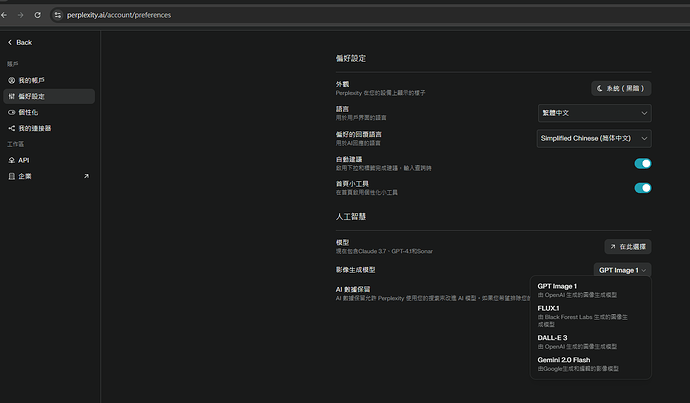
Task: Open API in the sidebar
Action: pyautogui.click(x=48, y=160)
